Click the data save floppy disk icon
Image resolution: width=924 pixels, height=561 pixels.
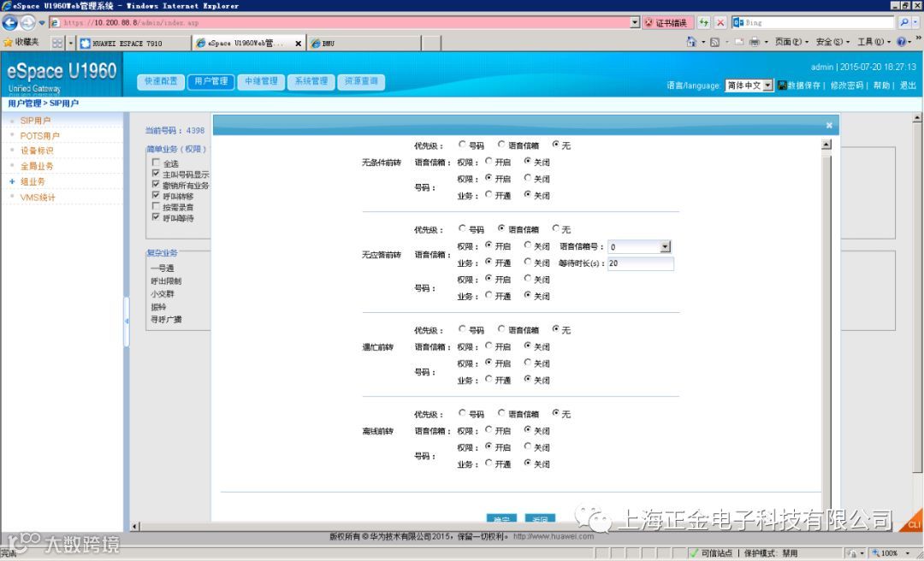coord(783,86)
